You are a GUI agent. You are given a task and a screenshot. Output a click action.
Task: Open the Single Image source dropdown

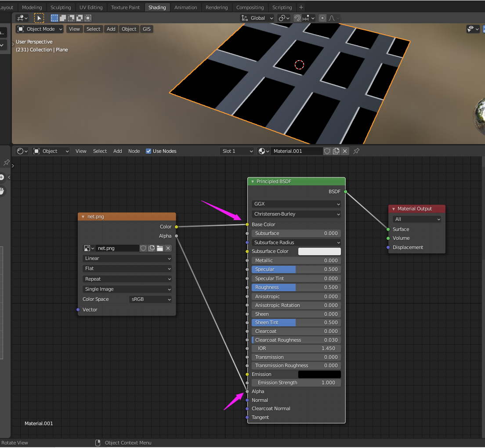(127, 289)
